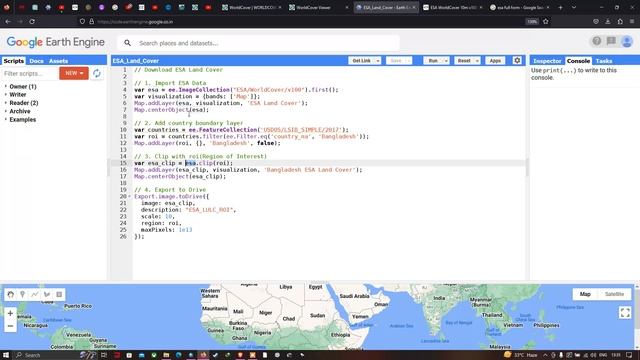Go back in browser history
The image size is (640, 360).
[8, 22]
